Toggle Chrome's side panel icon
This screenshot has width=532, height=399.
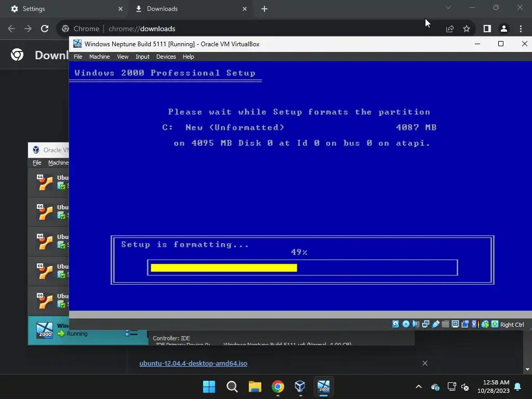coord(487,29)
